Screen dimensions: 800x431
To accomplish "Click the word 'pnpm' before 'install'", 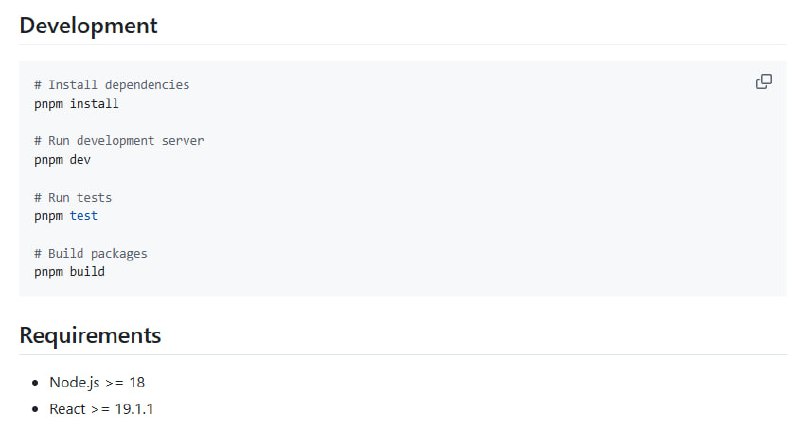I will coord(48,103).
